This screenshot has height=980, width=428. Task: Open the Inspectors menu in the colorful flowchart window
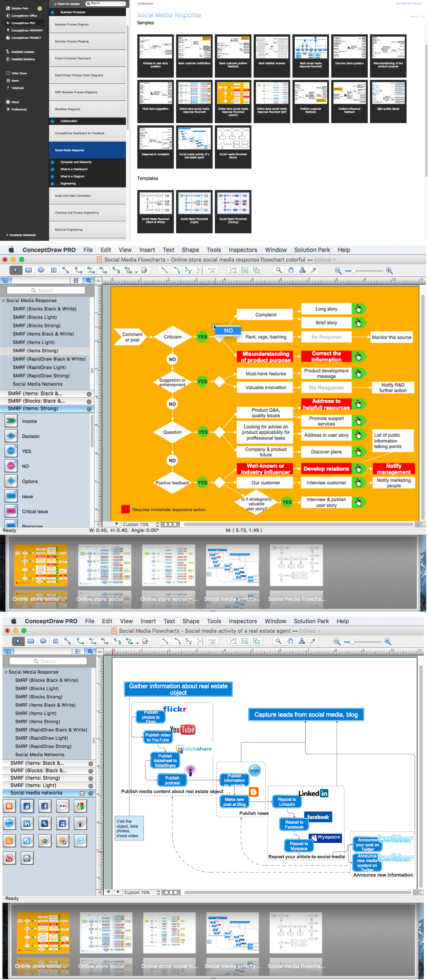tap(243, 250)
